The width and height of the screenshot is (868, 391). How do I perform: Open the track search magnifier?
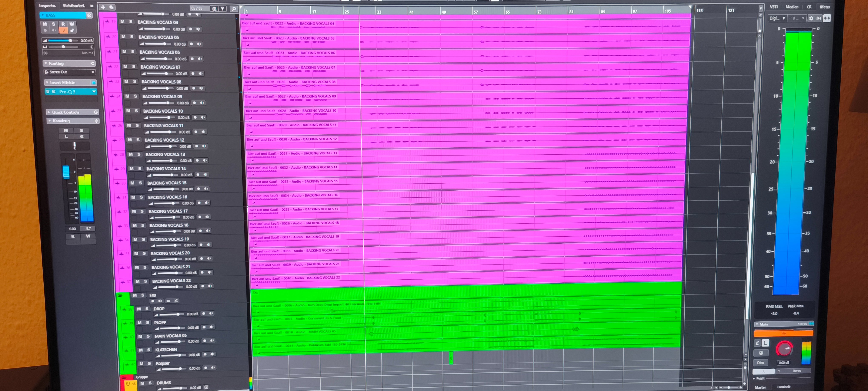pyautogui.click(x=234, y=9)
